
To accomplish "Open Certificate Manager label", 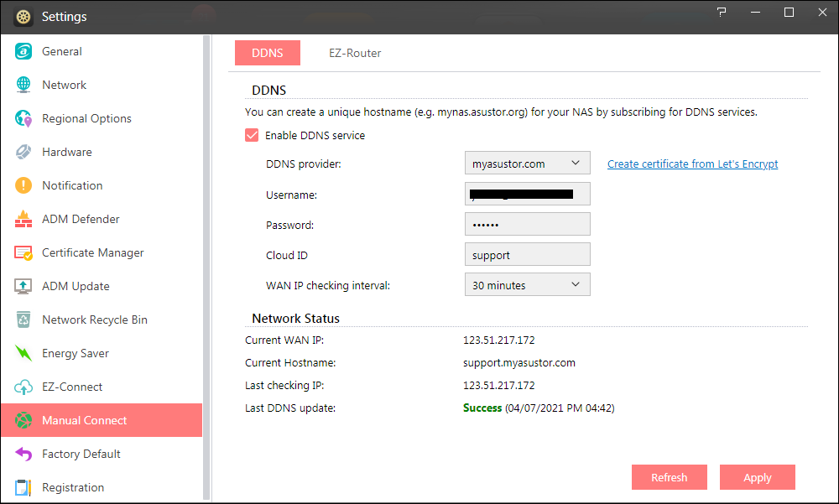I will (x=93, y=252).
